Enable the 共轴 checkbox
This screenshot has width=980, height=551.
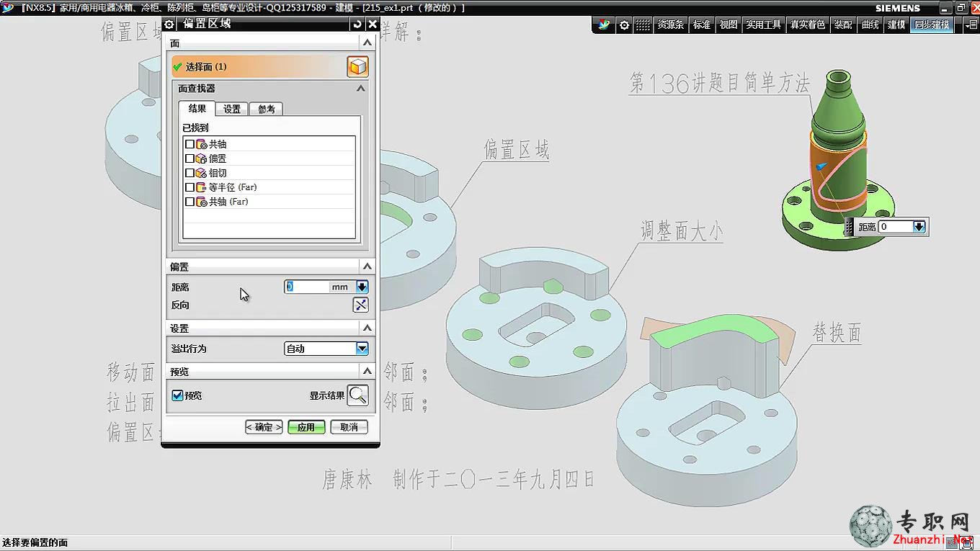click(190, 144)
